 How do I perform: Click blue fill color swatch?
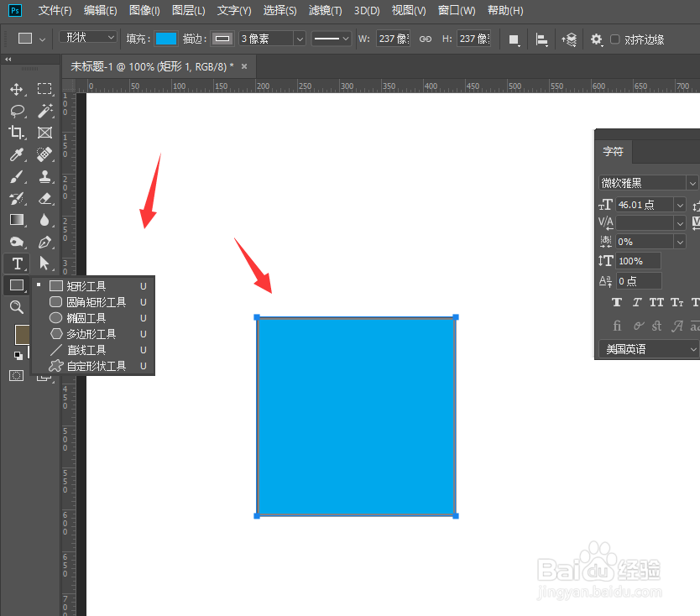point(166,39)
